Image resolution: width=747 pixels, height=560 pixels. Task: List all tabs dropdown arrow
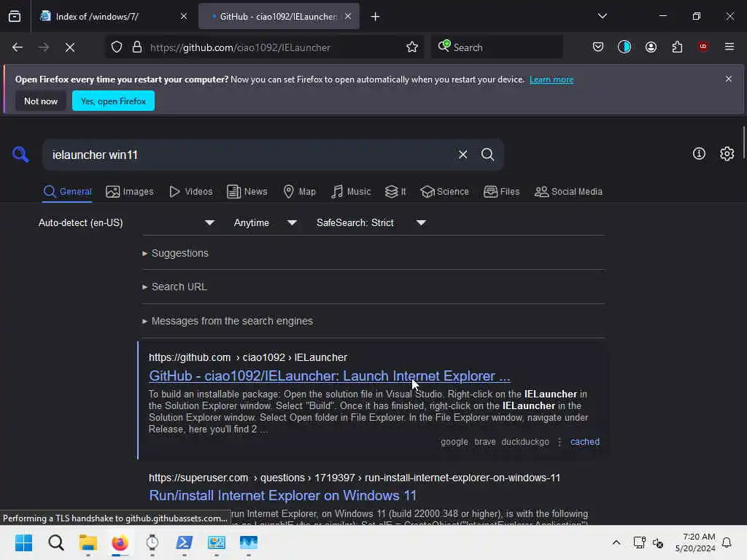[602, 16]
